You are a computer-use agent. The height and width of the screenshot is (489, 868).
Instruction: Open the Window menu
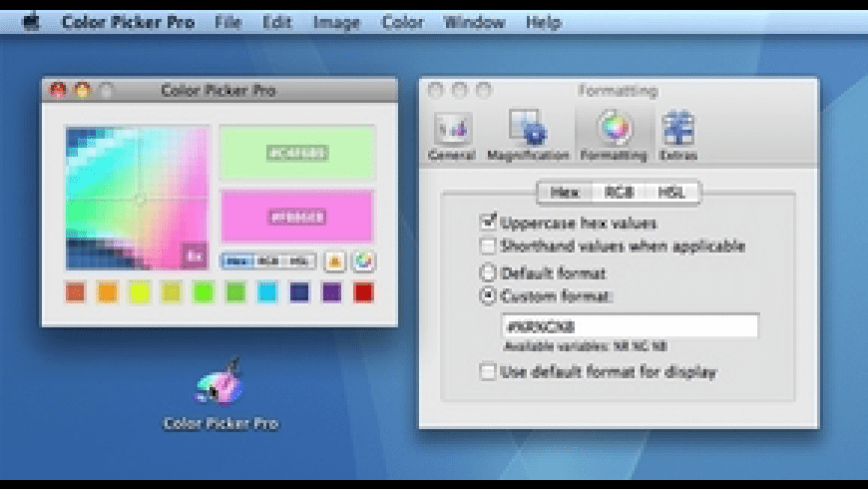point(475,22)
